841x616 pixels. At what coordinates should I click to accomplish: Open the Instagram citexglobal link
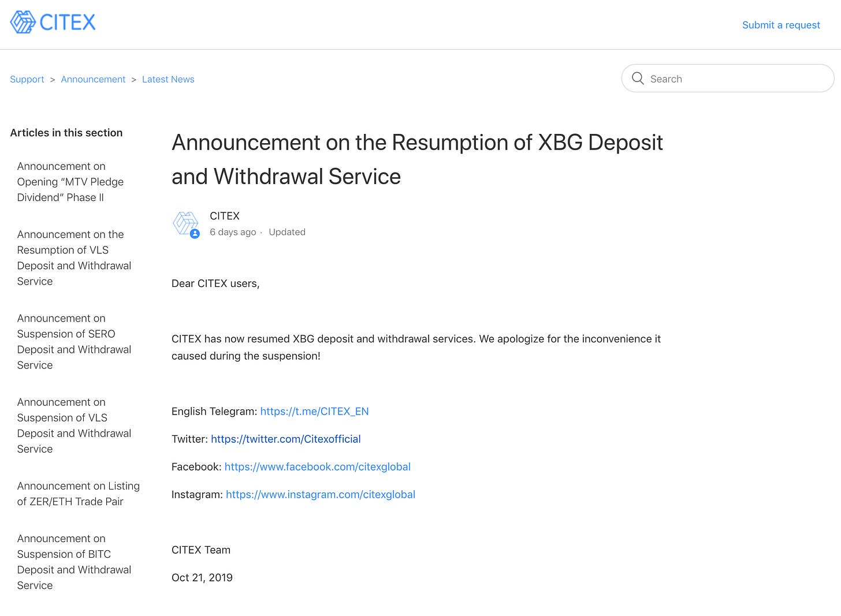click(x=321, y=495)
